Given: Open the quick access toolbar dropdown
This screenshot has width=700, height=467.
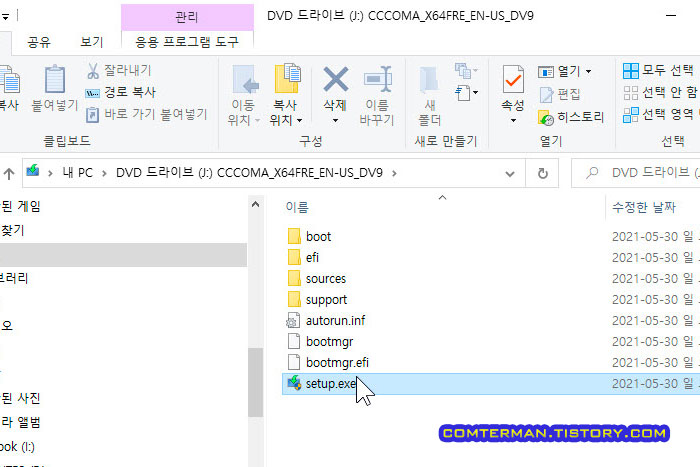Looking at the screenshot, I should 5,17.
